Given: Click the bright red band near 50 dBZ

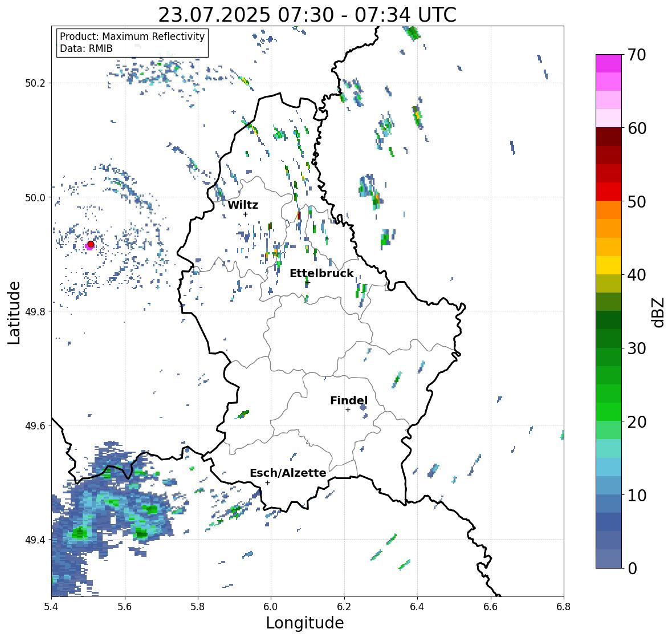Looking at the screenshot, I should (609, 192).
